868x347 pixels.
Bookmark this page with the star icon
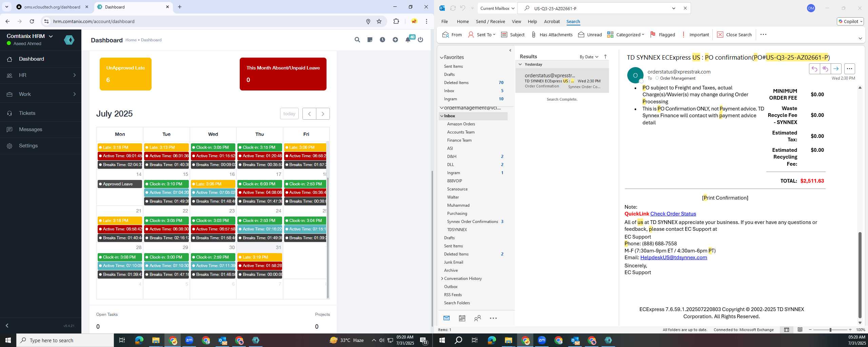click(379, 21)
